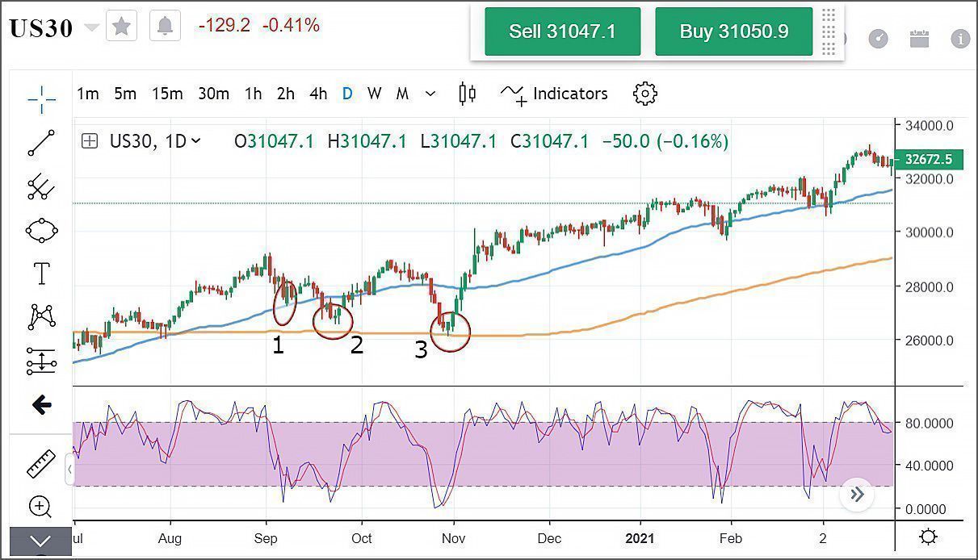
Task: Toggle price alert bell for US30
Action: pyautogui.click(x=166, y=27)
